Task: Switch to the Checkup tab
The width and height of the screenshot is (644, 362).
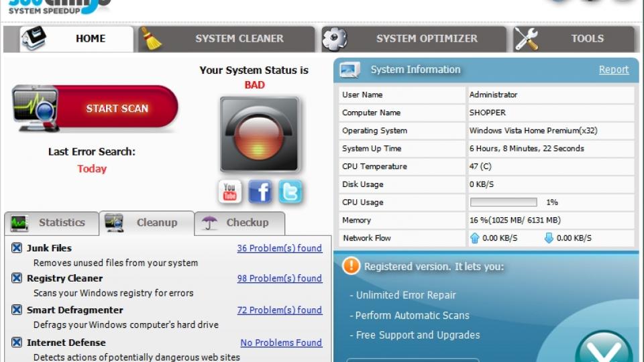Action: tap(239, 223)
